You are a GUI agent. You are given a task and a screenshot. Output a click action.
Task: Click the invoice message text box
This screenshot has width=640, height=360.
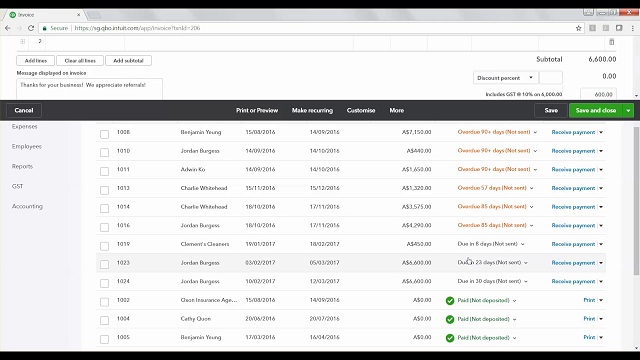pyautogui.click(x=89, y=89)
